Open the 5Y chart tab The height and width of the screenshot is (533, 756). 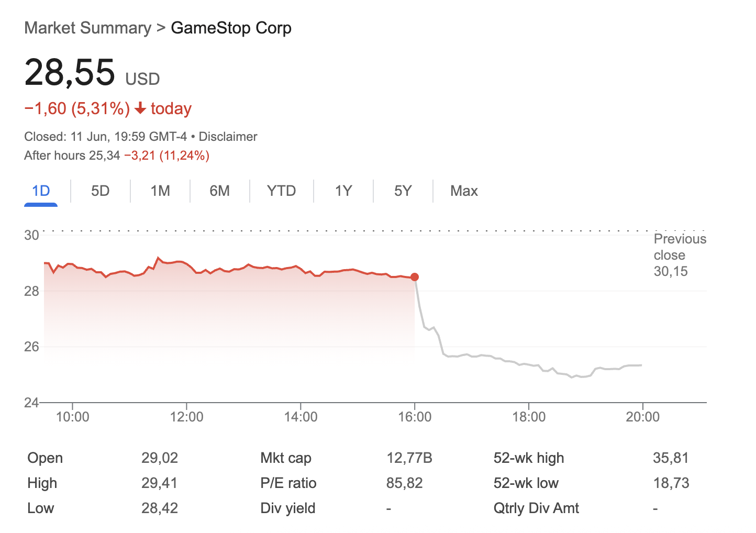[403, 191]
